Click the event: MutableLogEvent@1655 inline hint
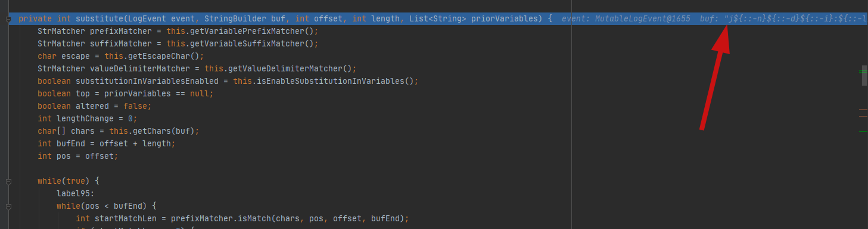The image size is (868, 229). 626,19
